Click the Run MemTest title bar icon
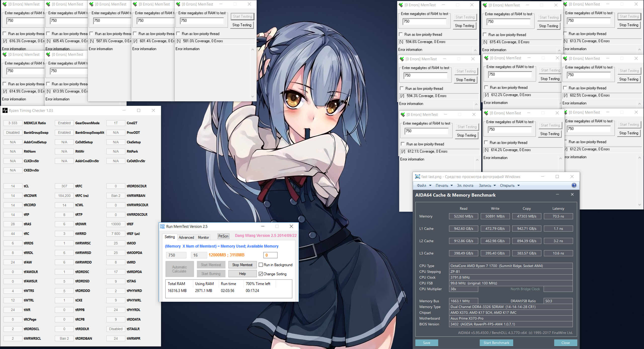The image size is (644, 349). coord(163,226)
